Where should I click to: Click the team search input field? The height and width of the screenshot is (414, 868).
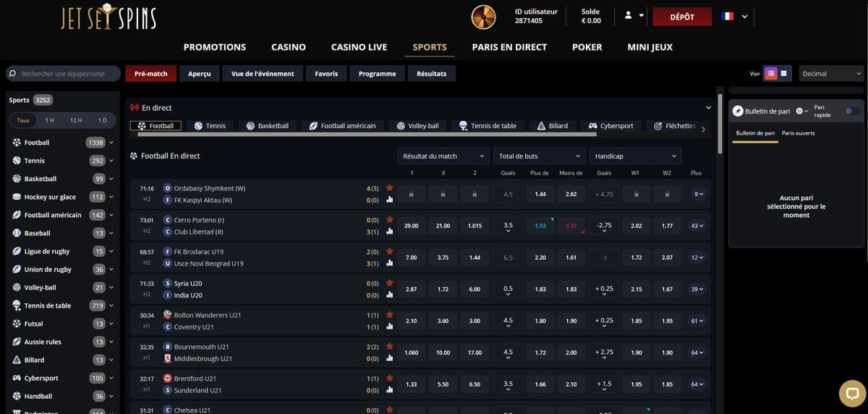pyautogui.click(x=62, y=73)
